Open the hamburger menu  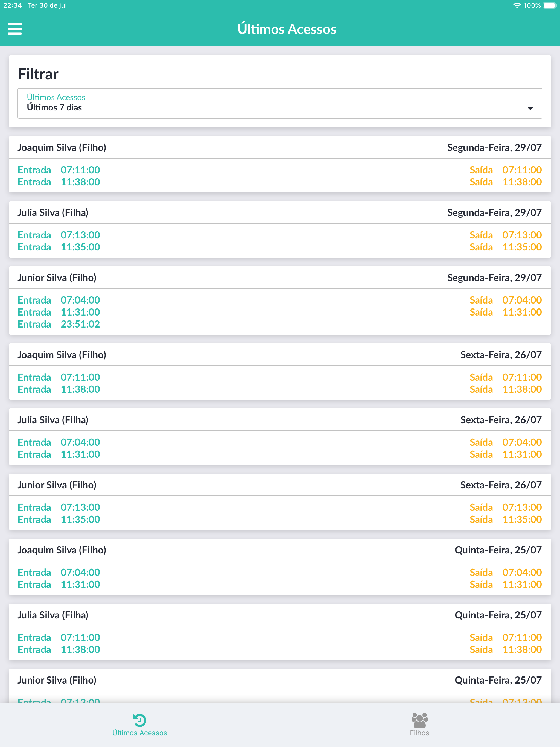click(x=15, y=29)
